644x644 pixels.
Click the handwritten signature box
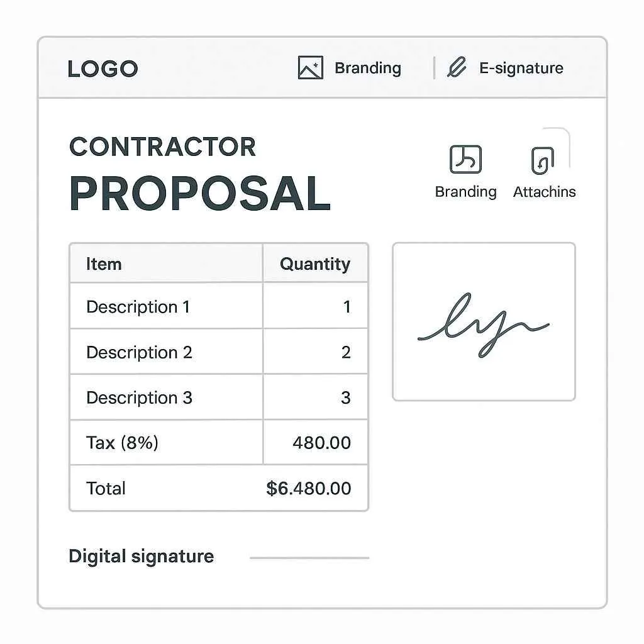tap(484, 321)
